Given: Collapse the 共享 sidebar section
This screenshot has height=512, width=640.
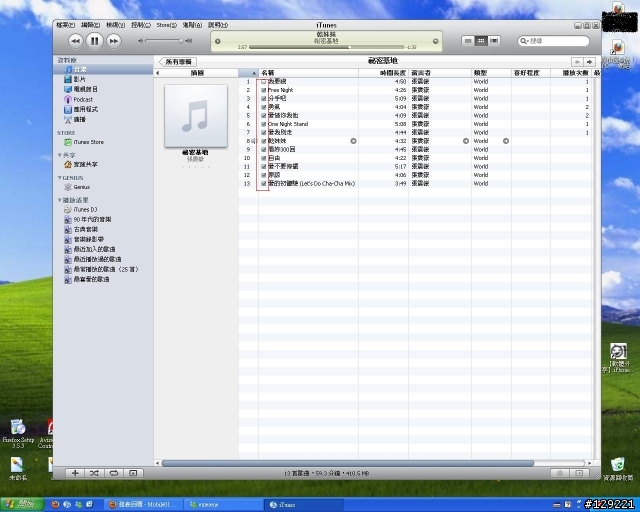Looking at the screenshot, I should 60,155.
